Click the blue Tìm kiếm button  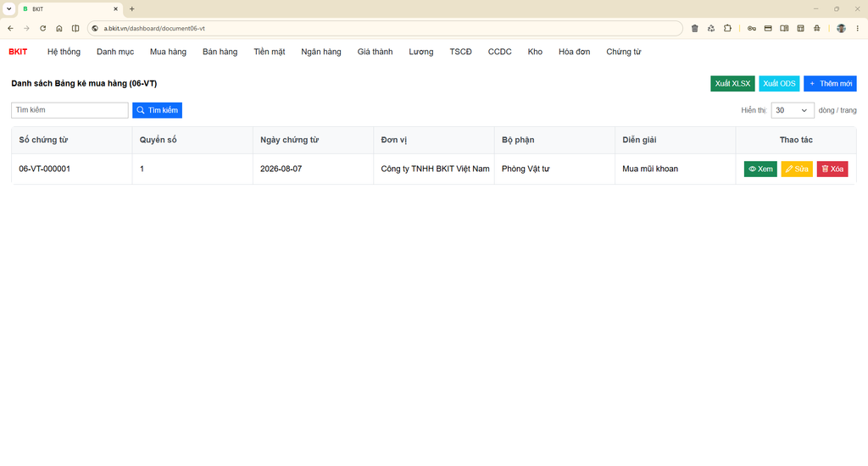(157, 110)
